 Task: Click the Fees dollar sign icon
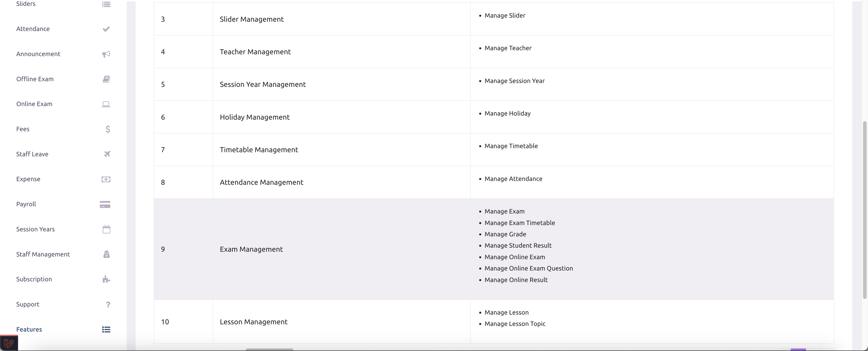point(108,129)
